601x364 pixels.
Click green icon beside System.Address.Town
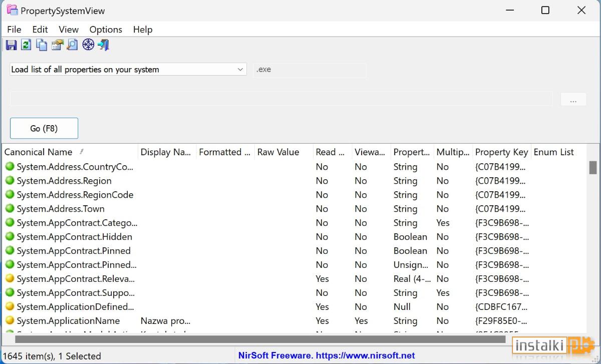(x=10, y=209)
